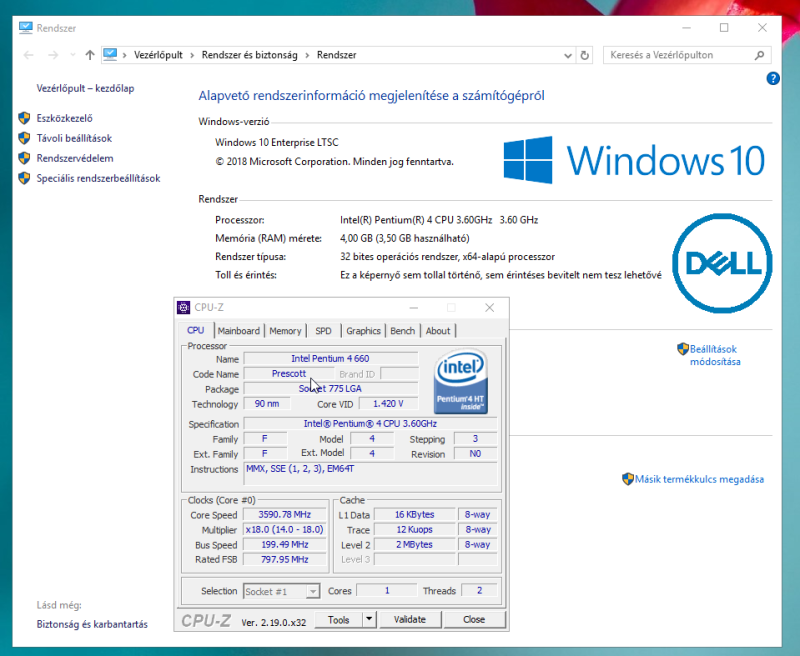This screenshot has height=656, width=800.
Task: Click the computer icon in address bar
Action: coord(110,55)
